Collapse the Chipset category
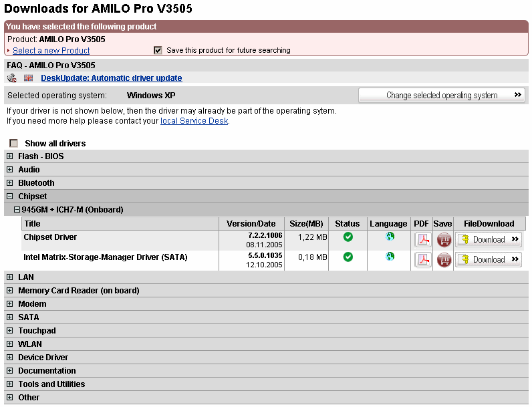Viewport: 532px width, 407px height. (10, 196)
